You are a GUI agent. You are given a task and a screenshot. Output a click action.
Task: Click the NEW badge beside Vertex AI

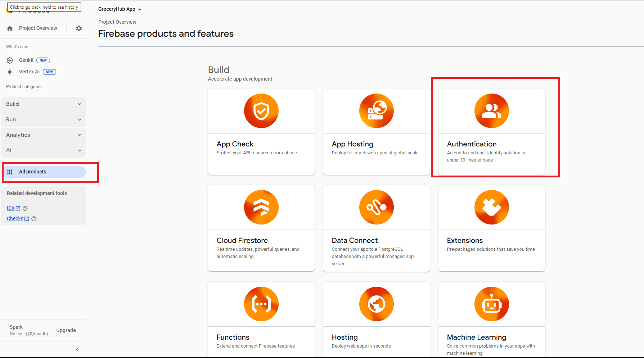tap(49, 72)
